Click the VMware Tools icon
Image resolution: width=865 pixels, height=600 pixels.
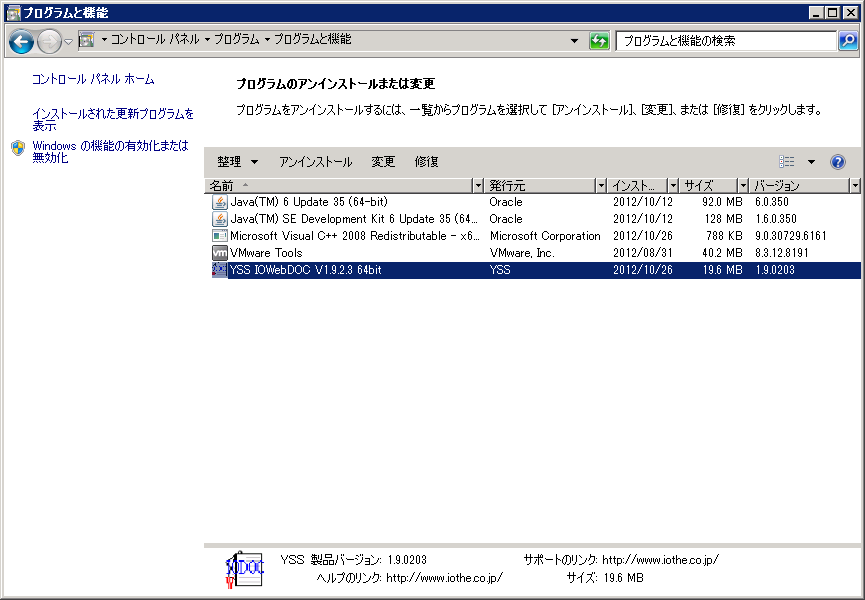tap(220, 253)
